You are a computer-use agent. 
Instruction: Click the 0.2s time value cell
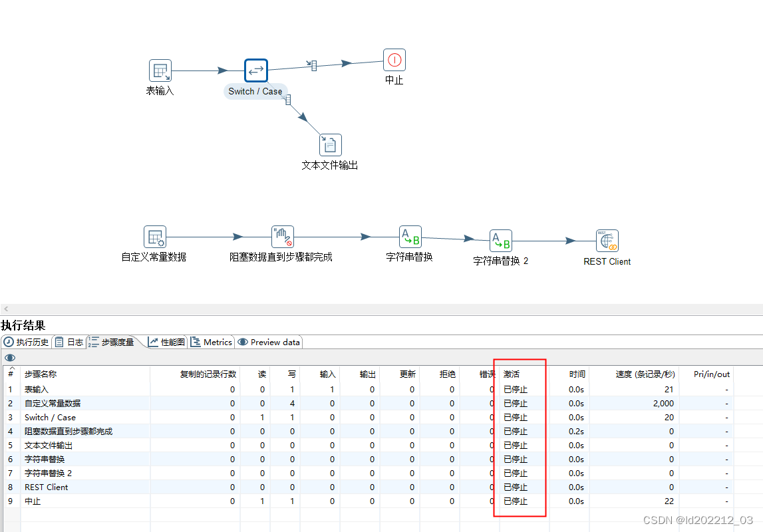point(576,432)
